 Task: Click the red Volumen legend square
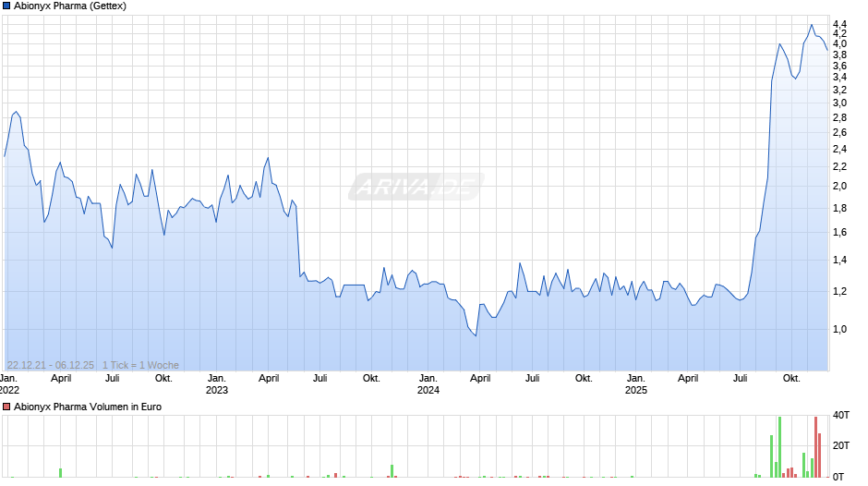click(6, 407)
